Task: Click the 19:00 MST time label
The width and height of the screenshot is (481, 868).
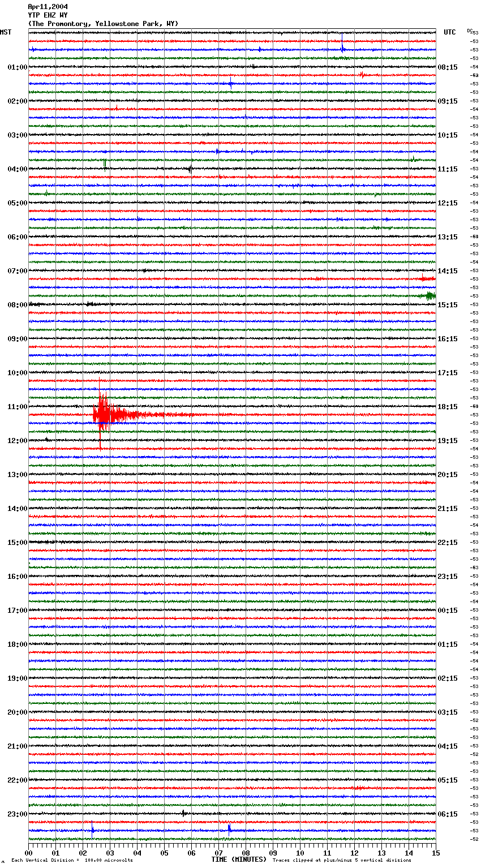Action: [x=18, y=678]
